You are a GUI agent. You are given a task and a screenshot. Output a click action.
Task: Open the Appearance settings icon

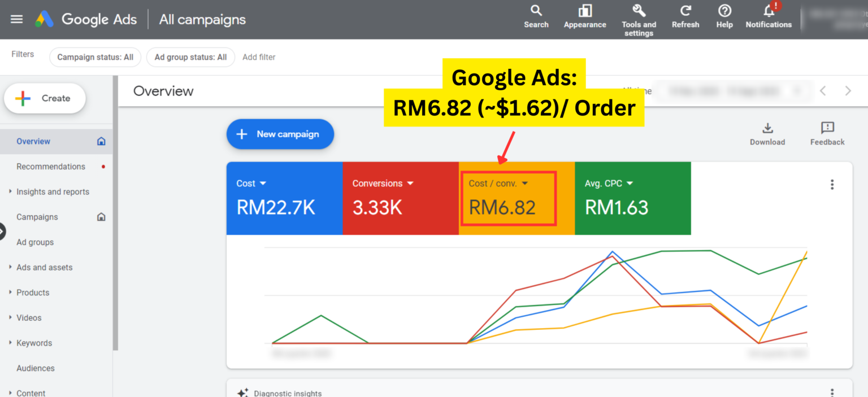(x=585, y=11)
